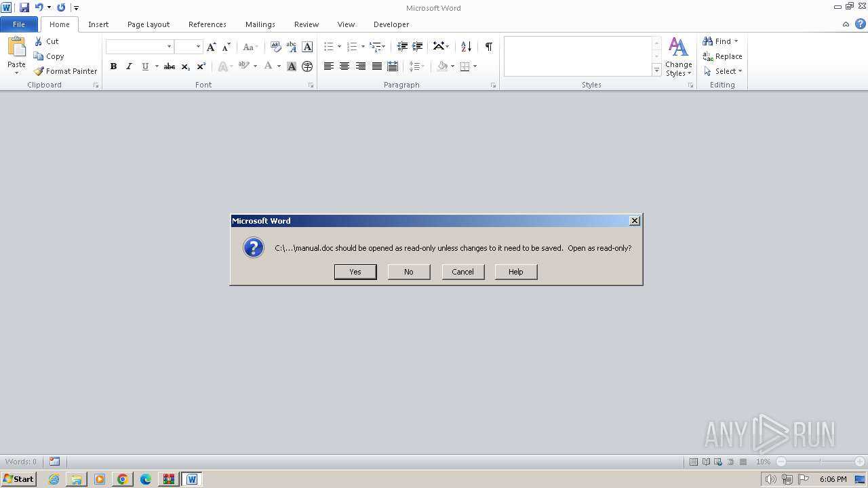Click the Redo/Repeat icon
The image size is (868, 488).
click(61, 7)
